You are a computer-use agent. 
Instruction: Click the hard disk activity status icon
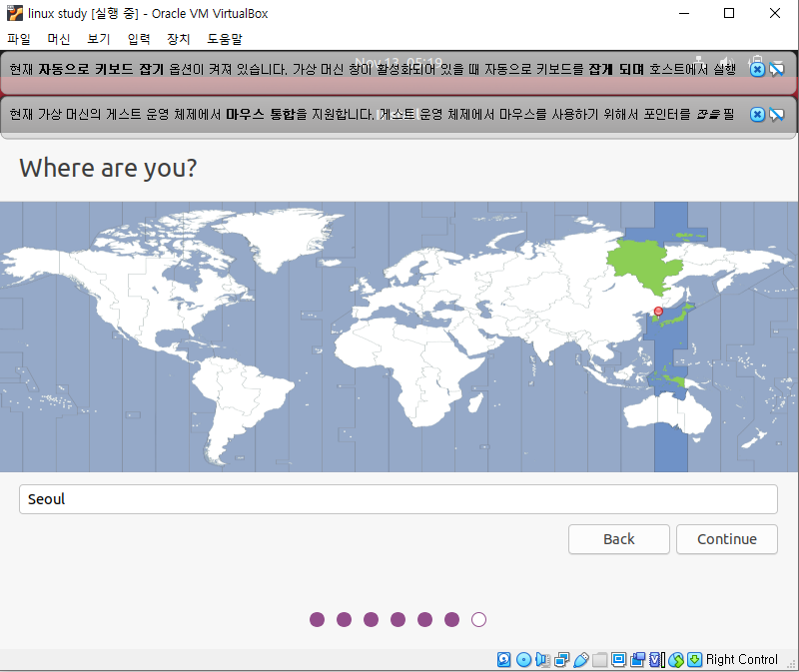click(x=504, y=659)
